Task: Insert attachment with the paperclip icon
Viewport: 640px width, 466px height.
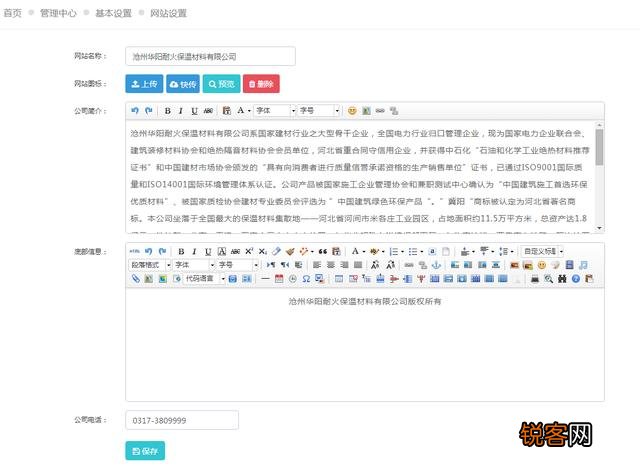Action: point(136,279)
